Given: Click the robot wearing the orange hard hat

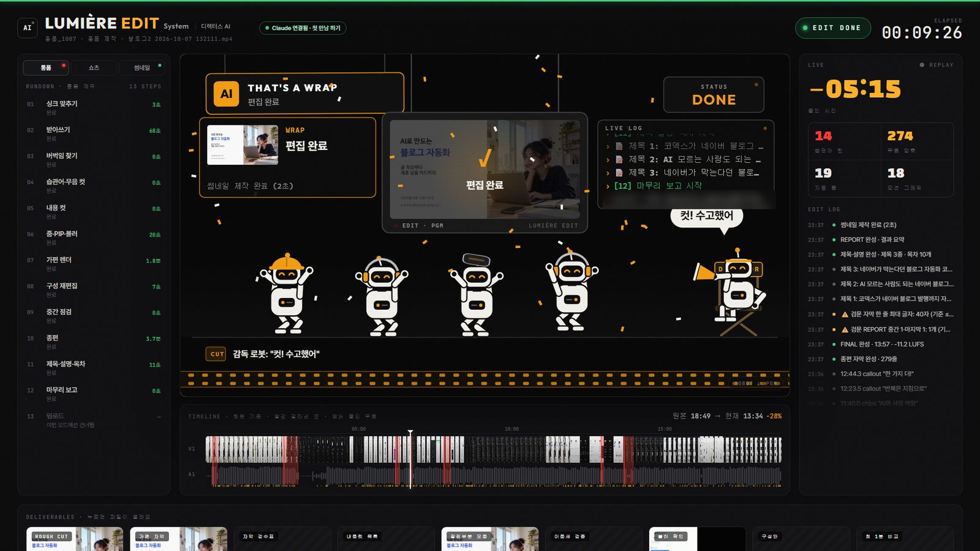Looking at the screenshot, I should tap(286, 294).
